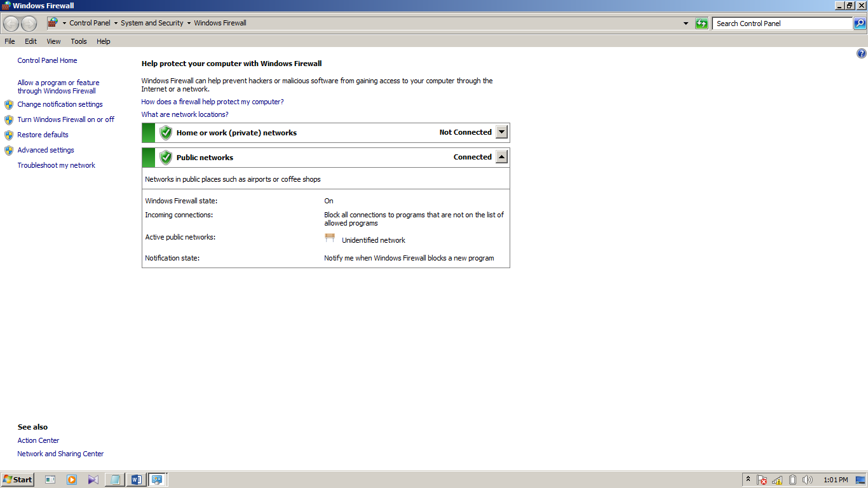868x488 pixels.
Task: Open Network and Sharing Center link
Action: pyautogui.click(x=60, y=454)
